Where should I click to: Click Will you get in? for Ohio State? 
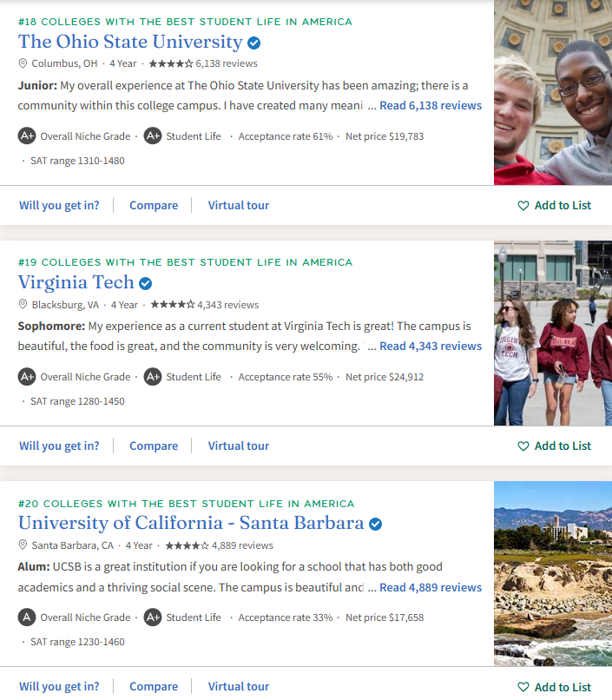coord(59,205)
